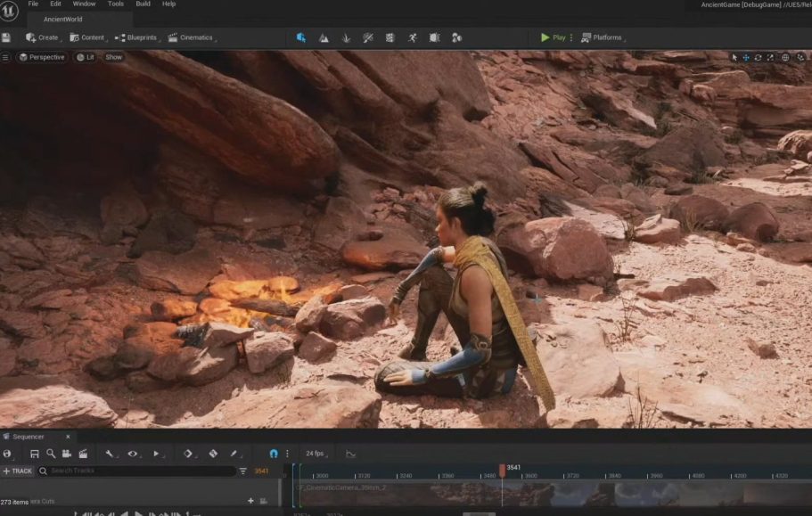Switch to Foliage mode icon

pyautogui.click(x=346, y=37)
